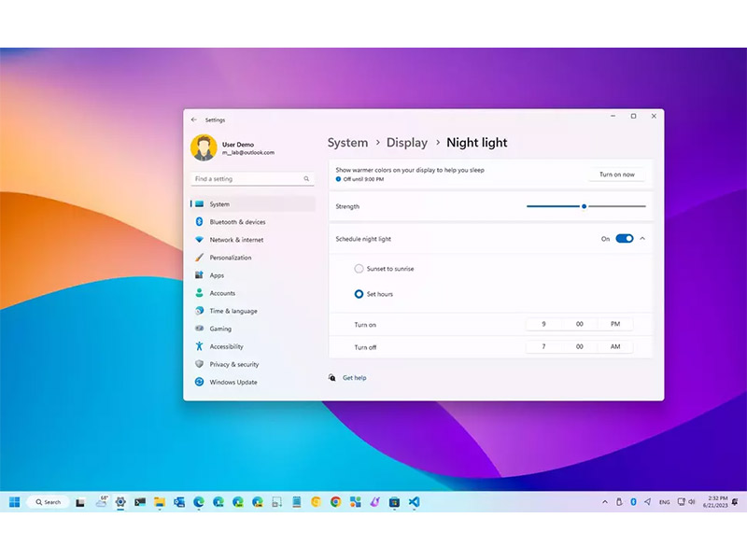Select the Set hours radio button
The width and height of the screenshot is (747, 560).
[x=359, y=294]
